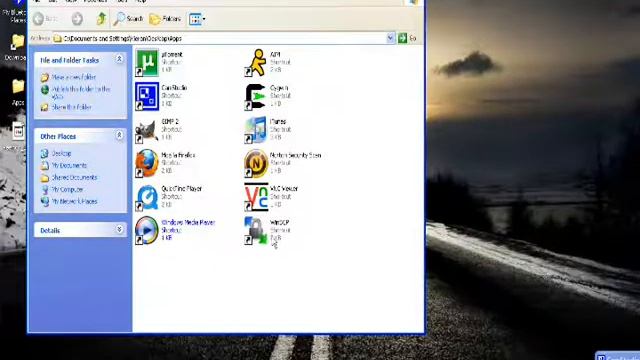Click the µTorrent file name label

[x=172, y=54]
